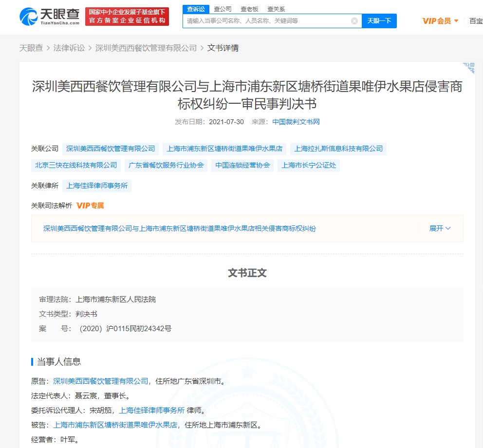Viewport: 483px width, 448px height.
Task: Open the red 官方备案企业征信机构 banner
Action: point(127,17)
